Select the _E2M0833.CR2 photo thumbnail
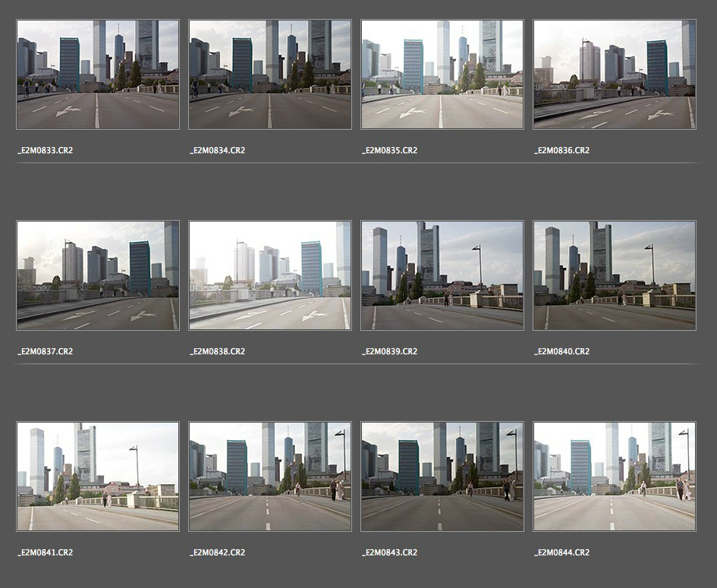717x588 pixels. (98, 74)
